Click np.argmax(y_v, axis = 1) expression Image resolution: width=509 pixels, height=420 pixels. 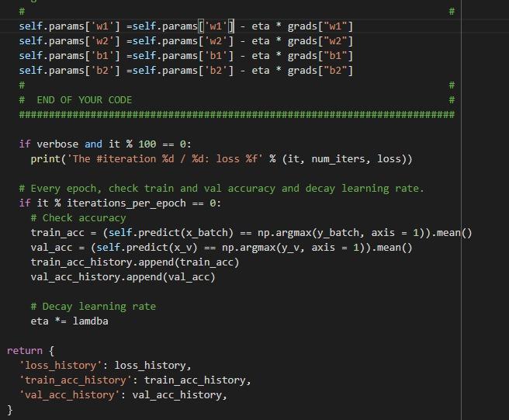click(x=293, y=248)
